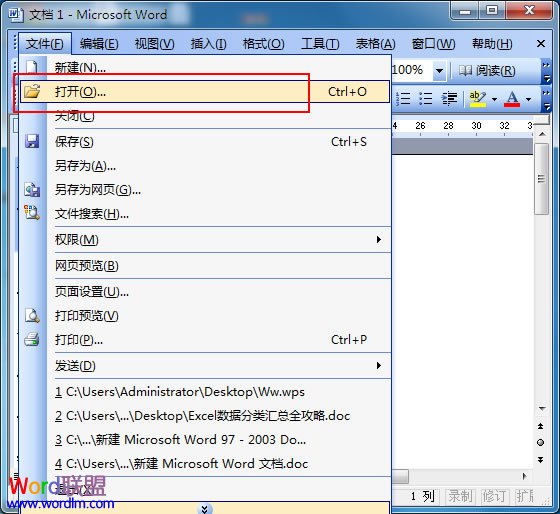560x514 pixels.
Task: Select 新建(N)... from File menu
Action: [x=205, y=68]
